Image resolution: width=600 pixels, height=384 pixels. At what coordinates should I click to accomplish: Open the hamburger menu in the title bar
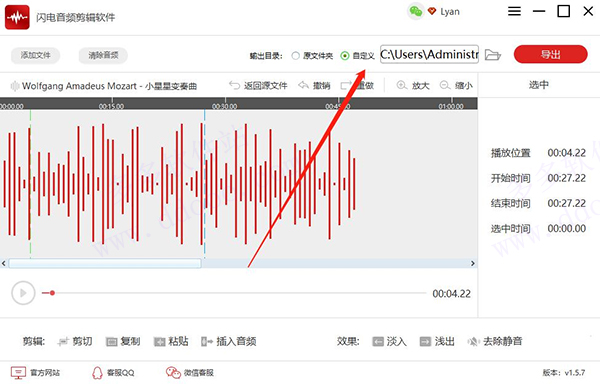click(x=514, y=11)
